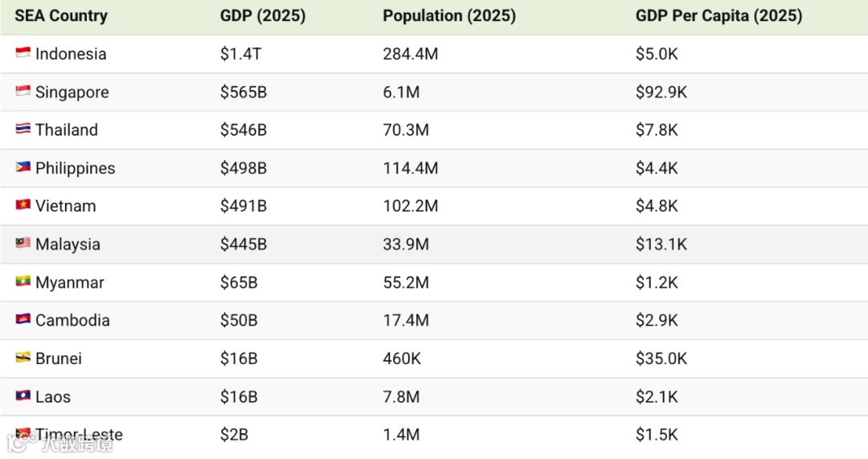Click the Cambodia flag icon
This screenshot has height=459, width=868.
(x=23, y=320)
